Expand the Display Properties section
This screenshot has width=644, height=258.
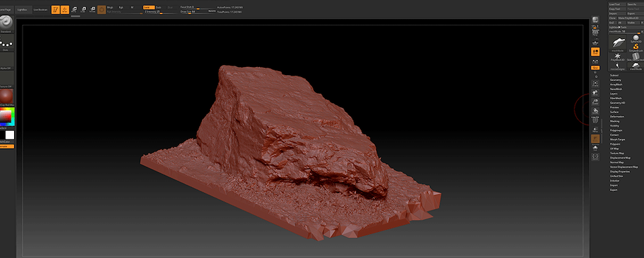(x=620, y=172)
